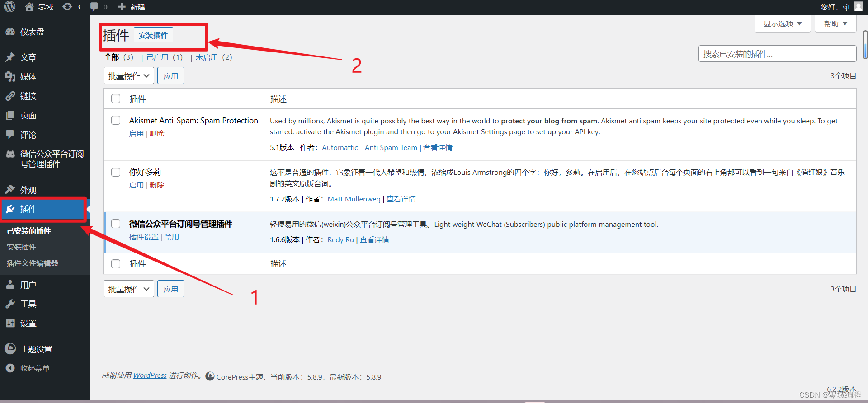Click the plus icon for 新建
Image resolution: width=868 pixels, height=403 pixels.
(x=122, y=7)
